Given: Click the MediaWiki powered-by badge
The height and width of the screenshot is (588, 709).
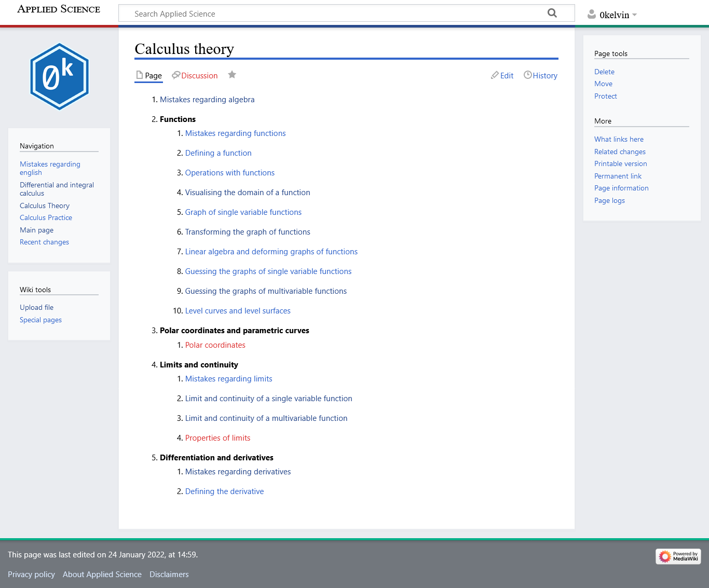Looking at the screenshot, I should tap(678, 556).
